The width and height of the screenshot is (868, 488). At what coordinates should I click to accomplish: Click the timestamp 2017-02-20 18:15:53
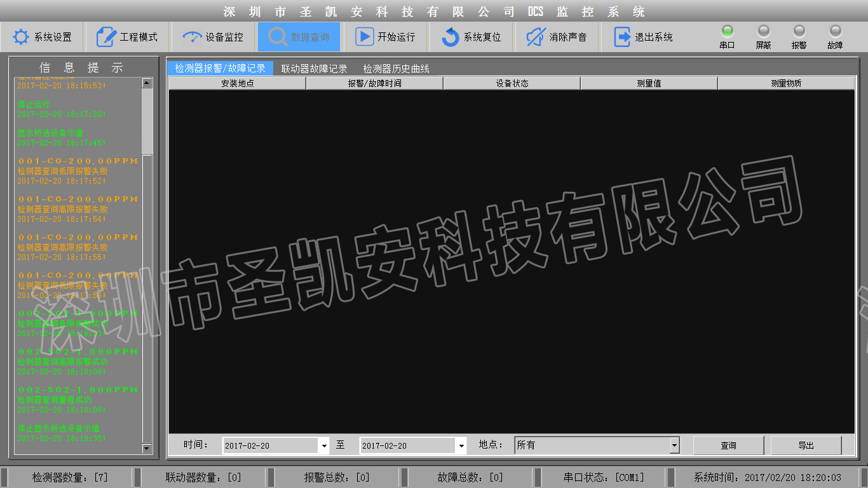[x=61, y=86]
